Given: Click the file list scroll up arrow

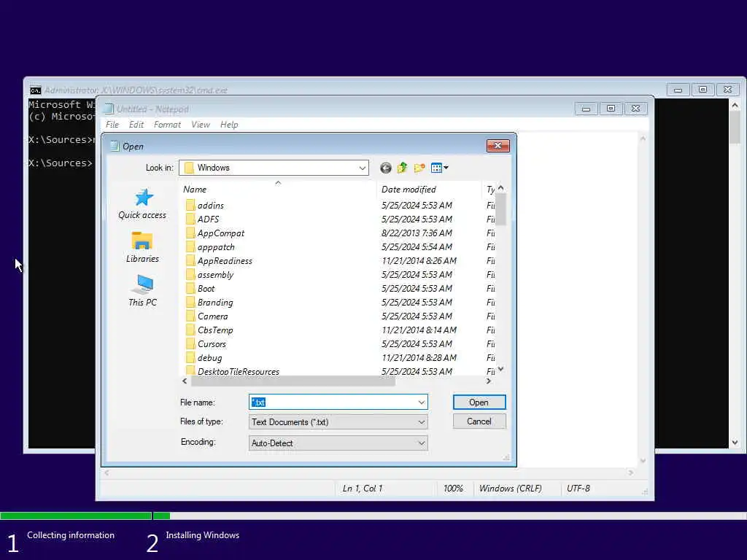Looking at the screenshot, I should click(500, 187).
